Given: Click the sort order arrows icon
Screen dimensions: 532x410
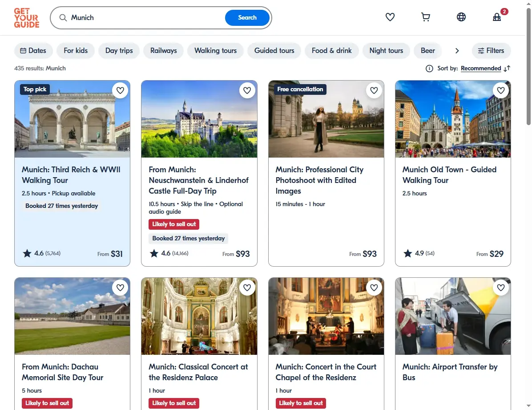Looking at the screenshot, I should pyautogui.click(x=507, y=69).
